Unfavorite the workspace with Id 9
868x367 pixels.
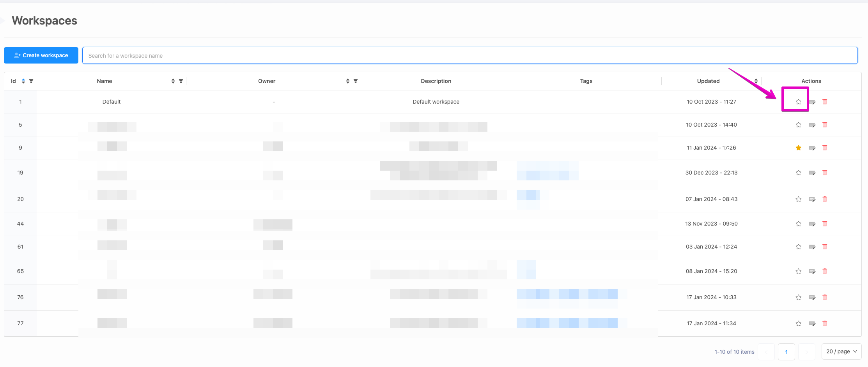(x=798, y=148)
